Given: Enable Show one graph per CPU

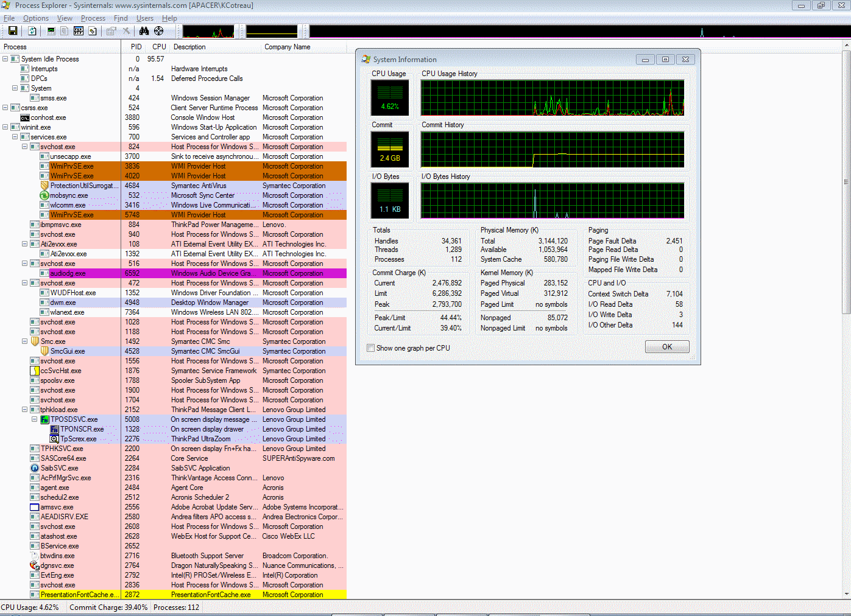Looking at the screenshot, I should pos(370,346).
